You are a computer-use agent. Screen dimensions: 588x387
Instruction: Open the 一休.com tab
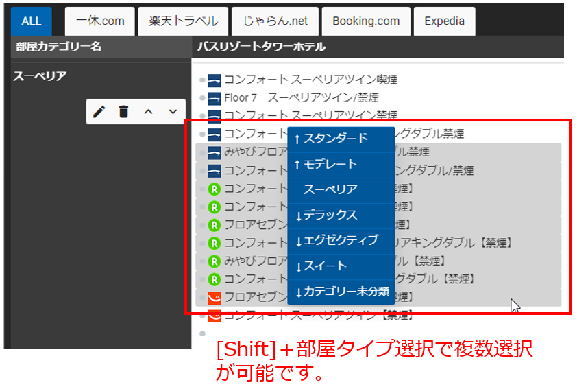[x=100, y=21]
